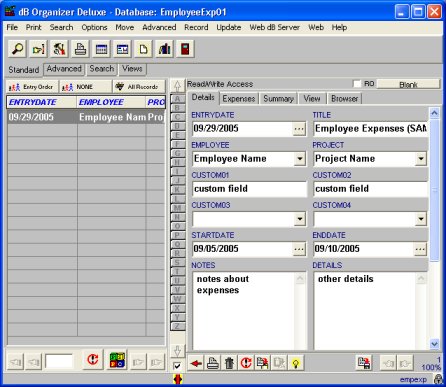
Task: Click the bookshelf databases icon
Action: point(164,49)
